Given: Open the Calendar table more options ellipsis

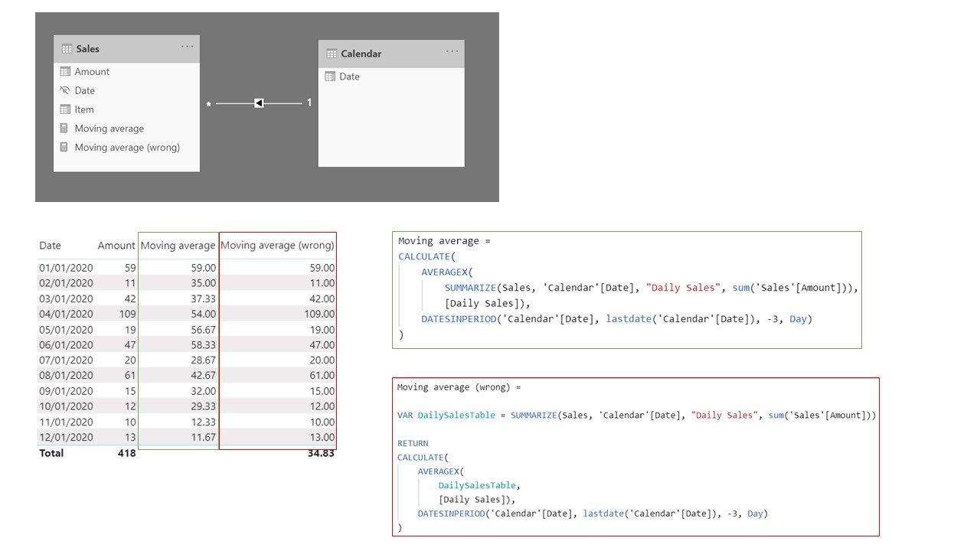Looking at the screenshot, I should [452, 51].
